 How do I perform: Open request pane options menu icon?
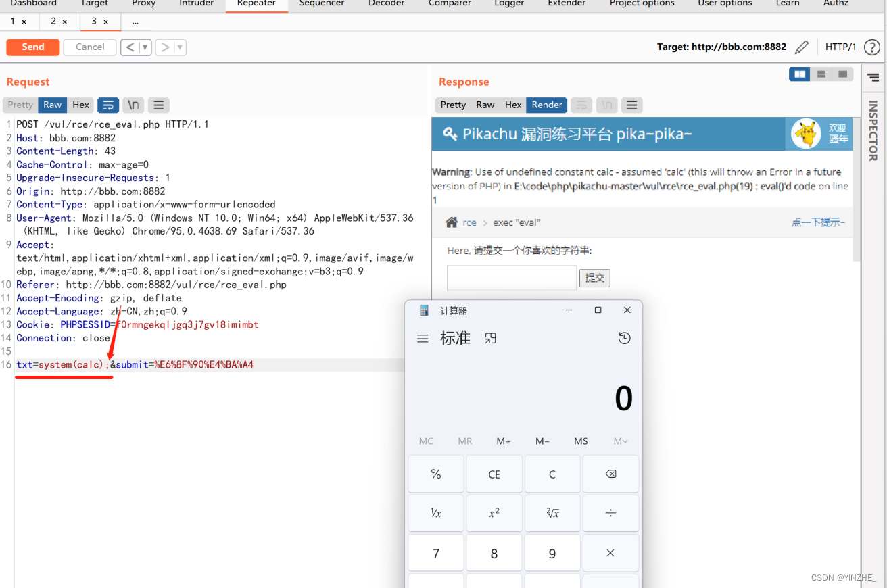click(x=159, y=105)
